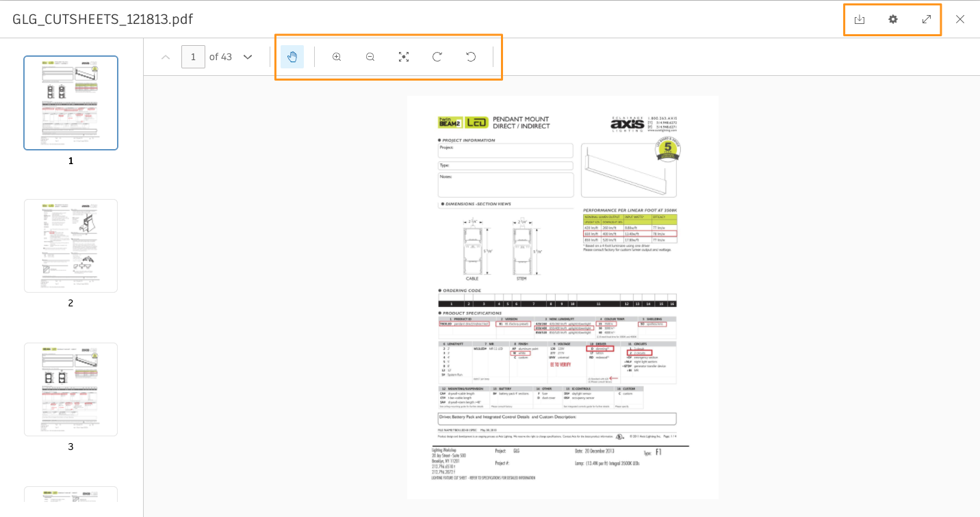Enter fullscreen with the expand arrows
The image size is (980, 517).
pyautogui.click(x=926, y=19)
